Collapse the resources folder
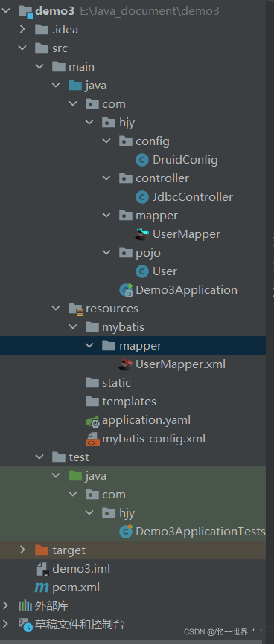Screen dimensions: 274x644 (x=57, y=309)
